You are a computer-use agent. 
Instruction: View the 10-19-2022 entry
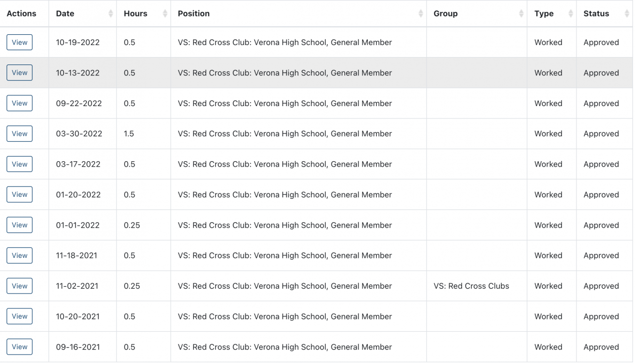pyautogui.click(x=19, y=42)
